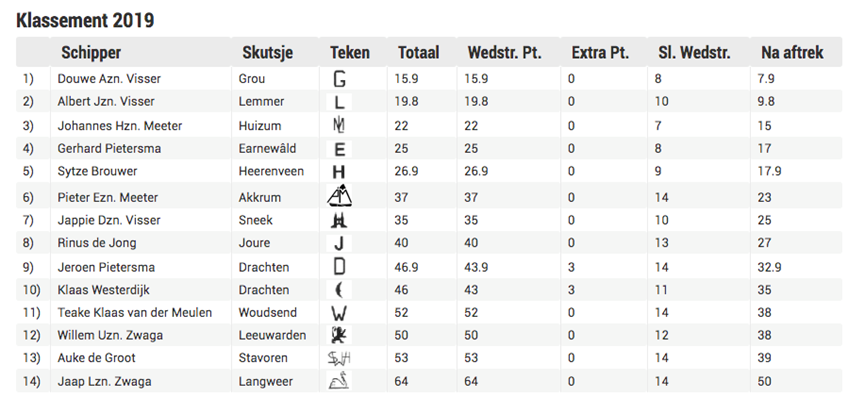Click schipper Teake Klaas van der Meulen
Image resolution: width=848 pixels, height=397 pixels.
tap(135, 312)
